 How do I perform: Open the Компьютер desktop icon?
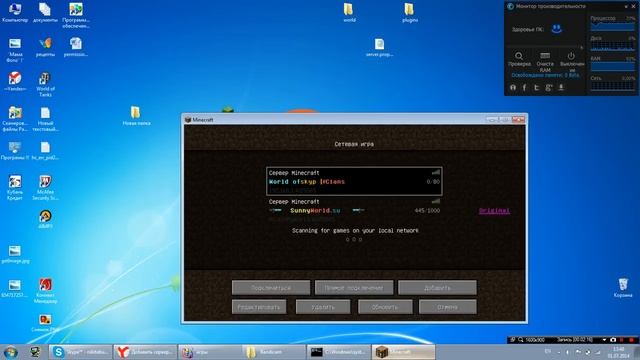(15, 12)
